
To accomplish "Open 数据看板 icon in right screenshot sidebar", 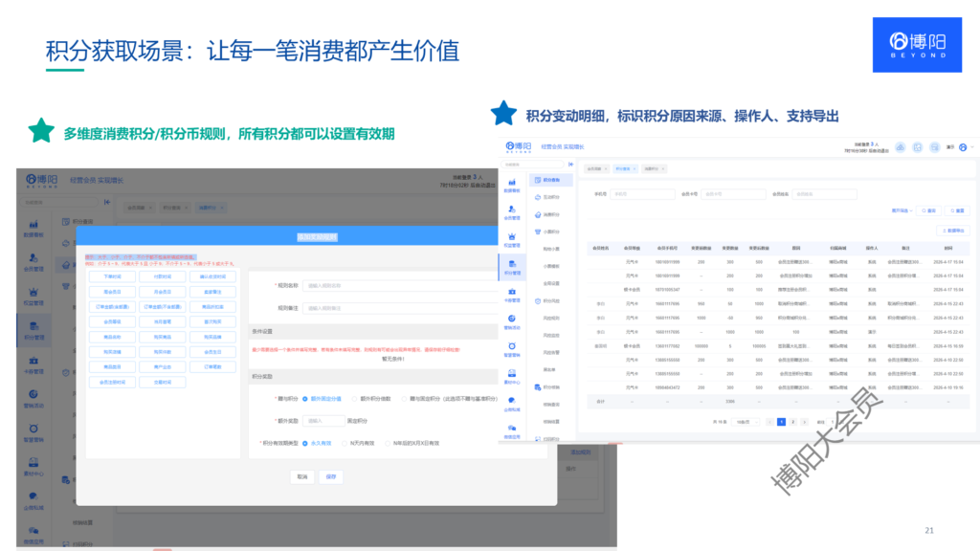I will 512,183.
